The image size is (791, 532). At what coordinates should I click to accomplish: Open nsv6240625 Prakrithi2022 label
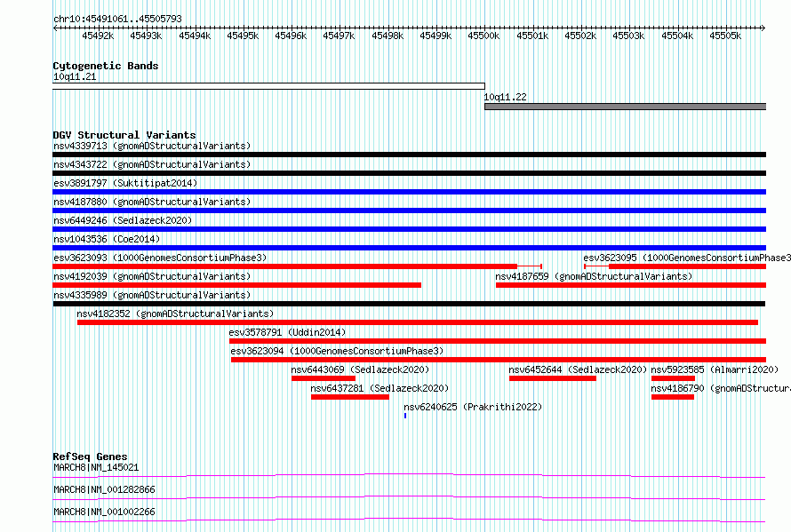(x=473, y=408)
